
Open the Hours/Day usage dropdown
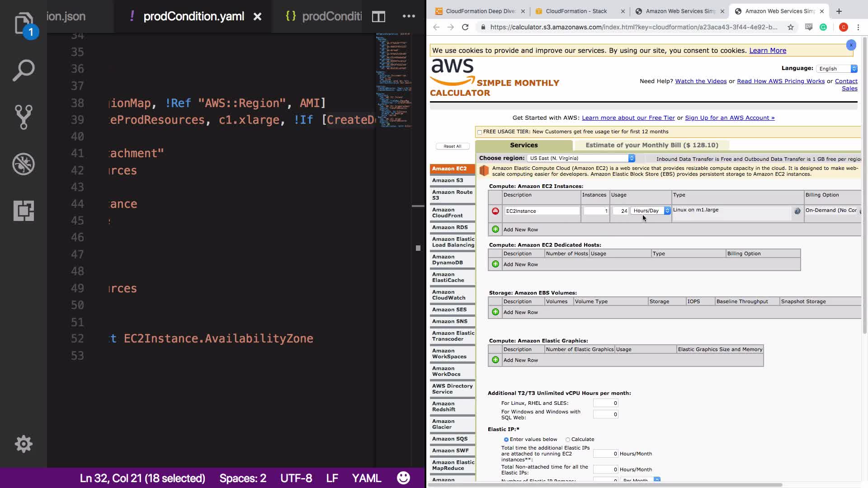tap(651, 211)
